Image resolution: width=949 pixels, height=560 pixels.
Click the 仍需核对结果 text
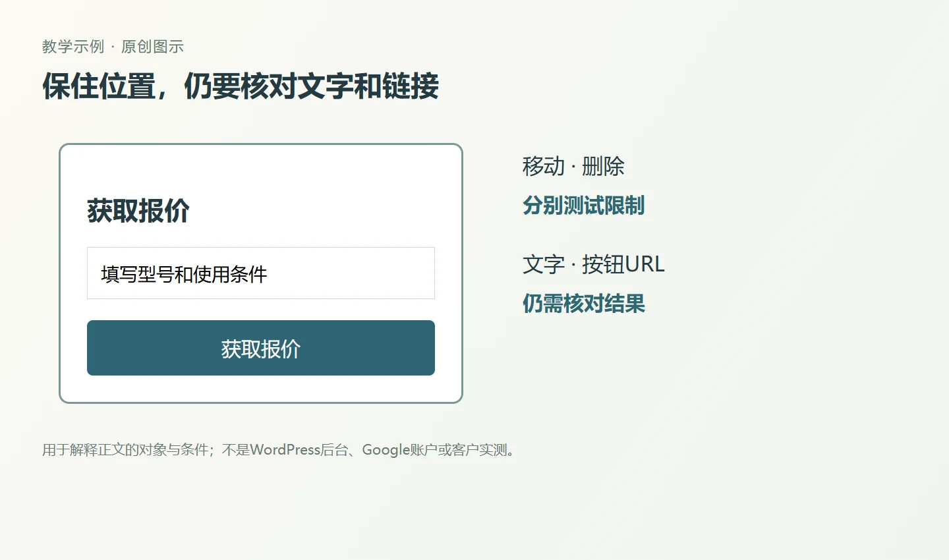pos(584,304)
